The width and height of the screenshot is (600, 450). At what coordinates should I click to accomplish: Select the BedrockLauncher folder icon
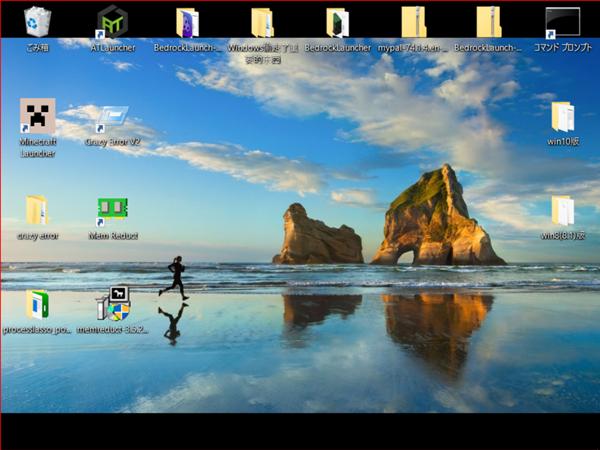pyautogui.click(x=337, y=22)
